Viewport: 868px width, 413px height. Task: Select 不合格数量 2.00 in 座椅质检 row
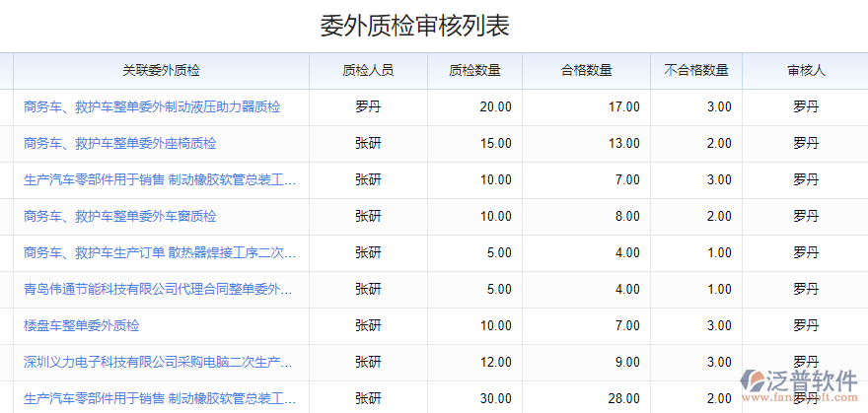point(720,143)
